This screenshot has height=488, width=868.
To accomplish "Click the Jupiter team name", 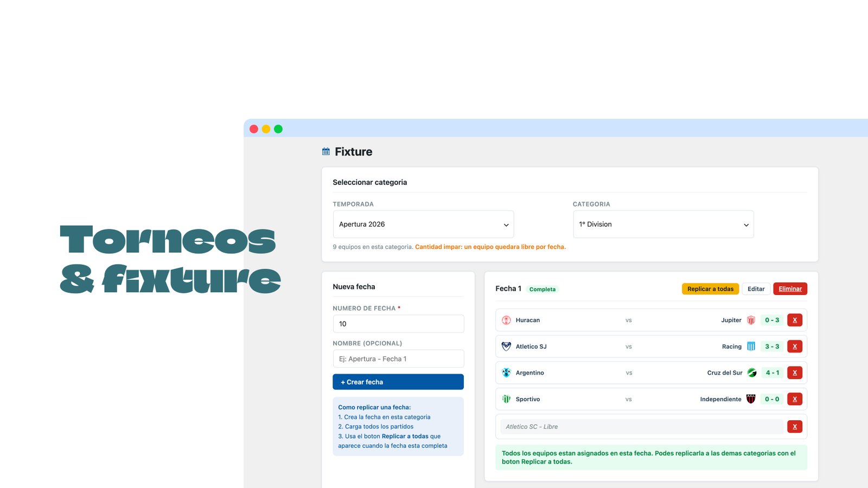I will 731,320.
